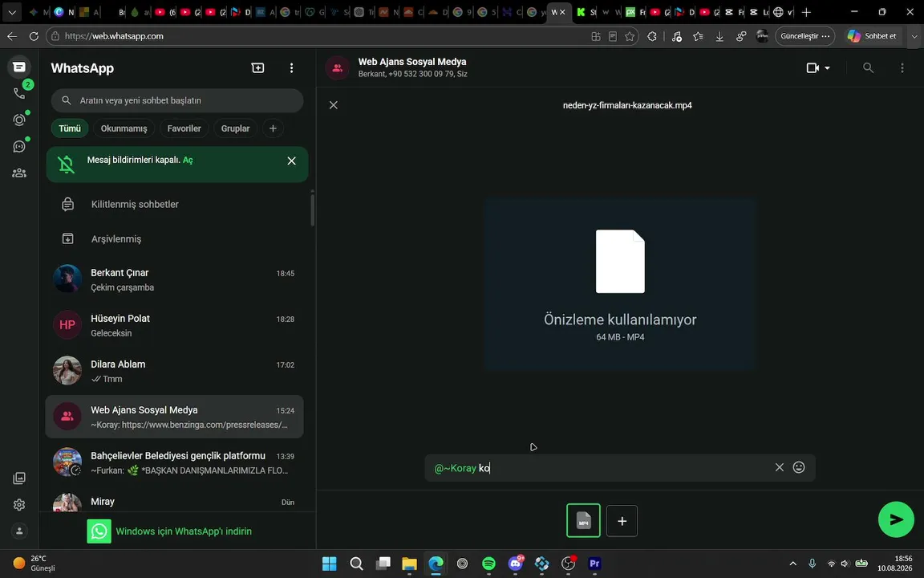This screenshot has width=924, height=578.
Task: Open Windows Start menu
Action: point(330,564)
